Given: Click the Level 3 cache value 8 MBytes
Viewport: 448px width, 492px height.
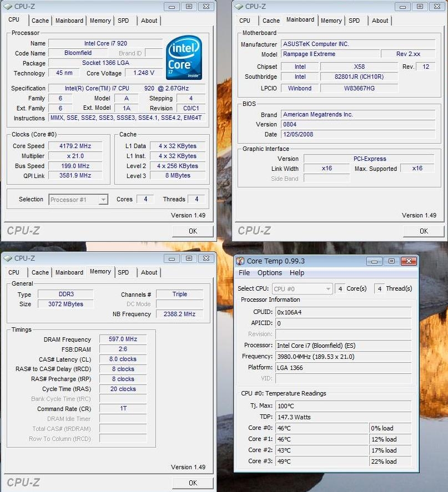Looking at the screenshot, I should (178, 175).
